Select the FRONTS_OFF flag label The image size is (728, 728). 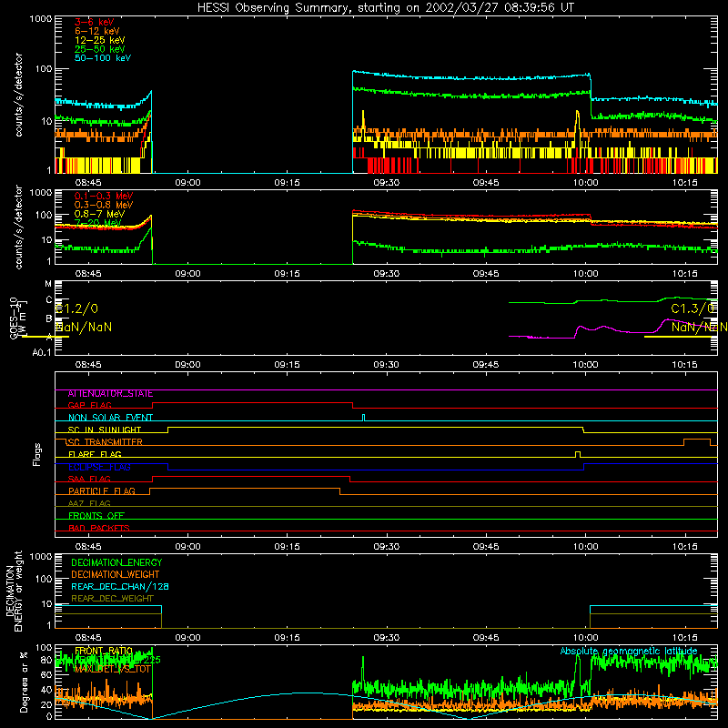(x=96, y=516)
